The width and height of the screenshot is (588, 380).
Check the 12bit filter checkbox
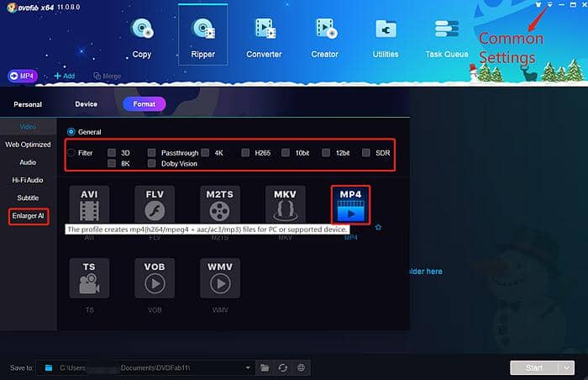326,152
